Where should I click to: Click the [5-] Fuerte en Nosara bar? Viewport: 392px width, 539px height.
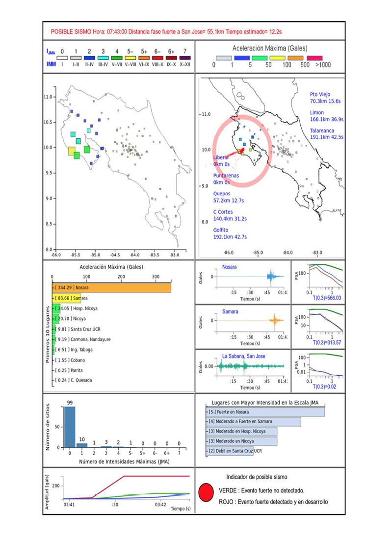click(x=266, y=412)
